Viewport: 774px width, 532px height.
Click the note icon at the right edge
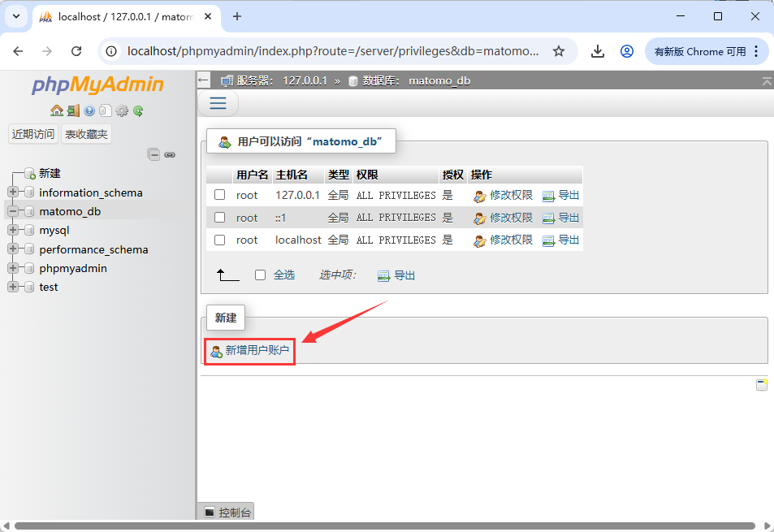click(762, 385)
